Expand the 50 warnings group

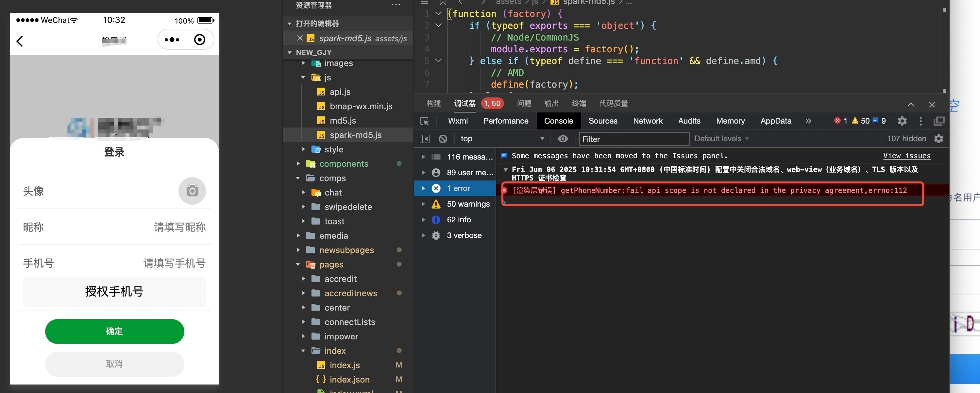point(423,204)
